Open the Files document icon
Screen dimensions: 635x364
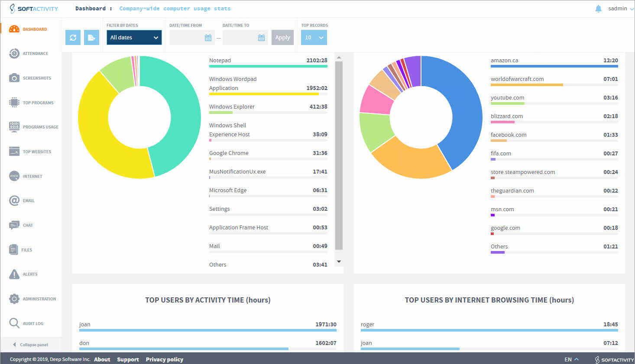point(13,250)
